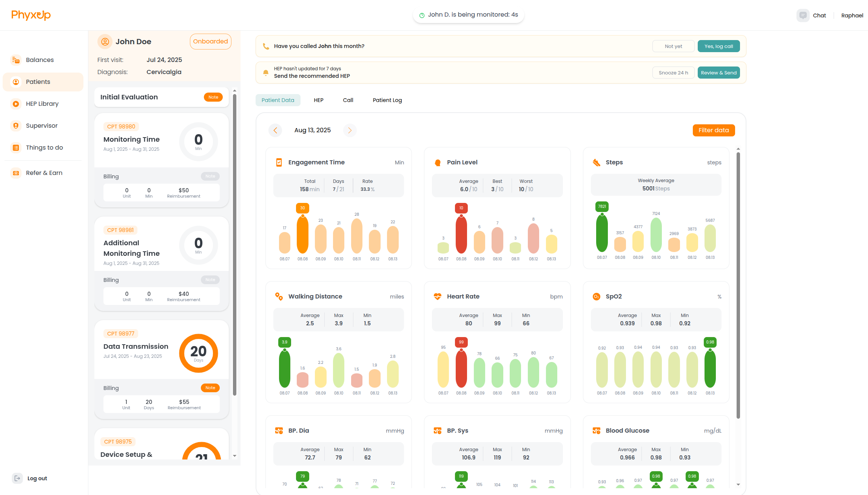
Task: Click the patient data vertical scrollbar
Action: tap(738, 285)
